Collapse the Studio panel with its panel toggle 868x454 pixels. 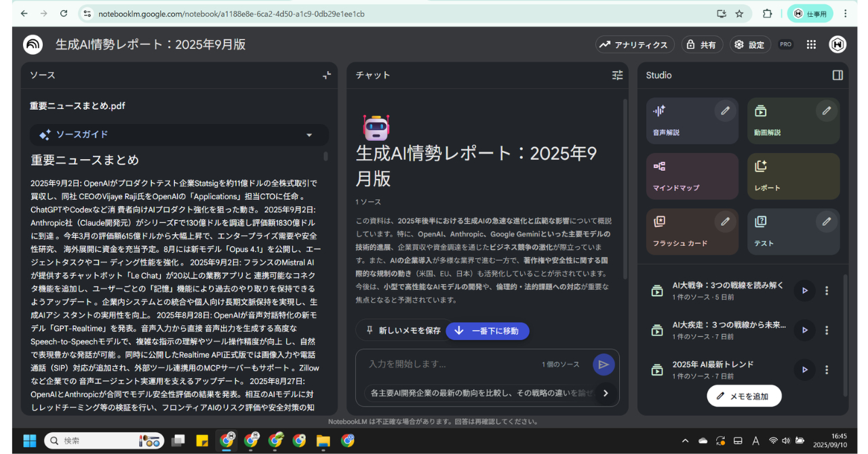837,75
